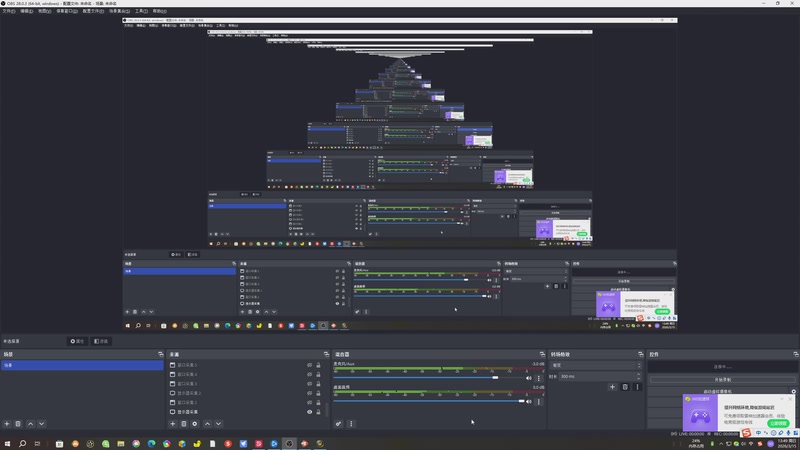Click the Start Virtual Camera (启动虚拟摄像机) button

[x=717, y=392]
